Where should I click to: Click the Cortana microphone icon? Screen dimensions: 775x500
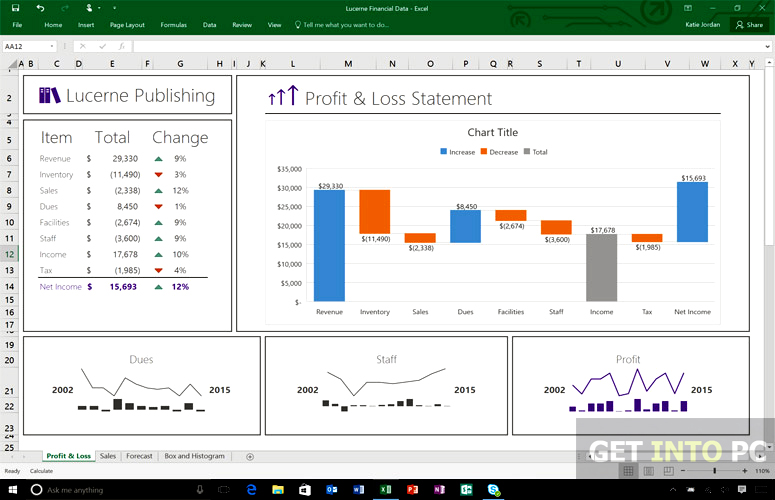(x=200, y=490)
